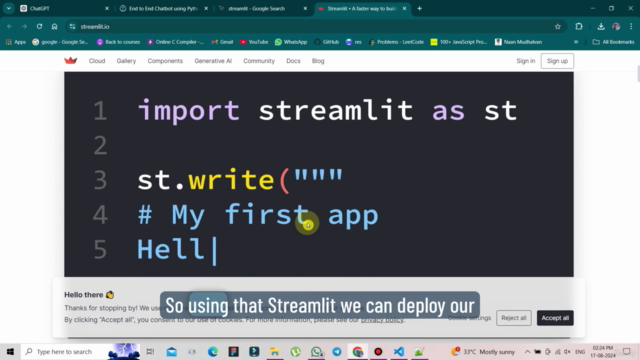Open the 100+ JavaScript Pro bookmark
Screen dimensions: 640x360
459,42
